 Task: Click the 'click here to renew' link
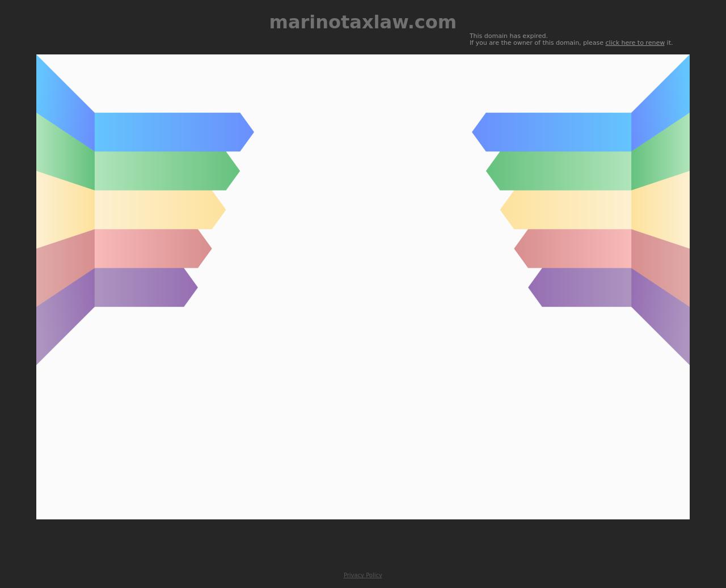635,43
